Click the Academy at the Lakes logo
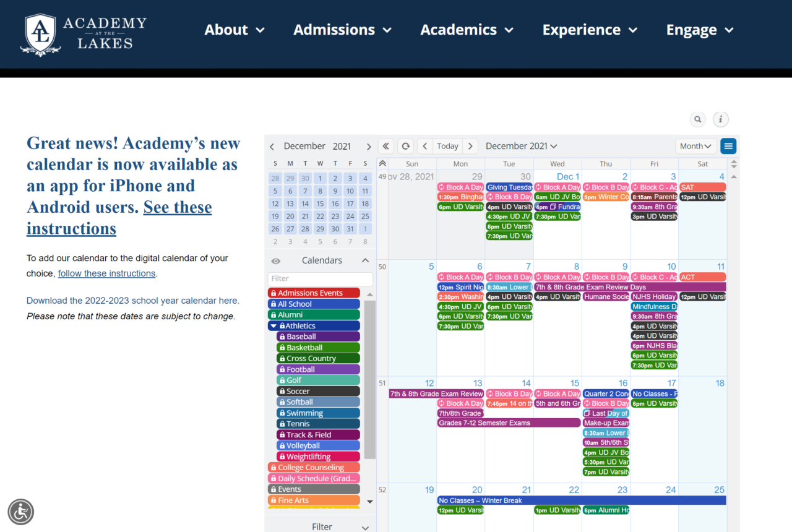The width and height of the screenshot is (792, 532). pyautogui.click(x=85, y=34)
